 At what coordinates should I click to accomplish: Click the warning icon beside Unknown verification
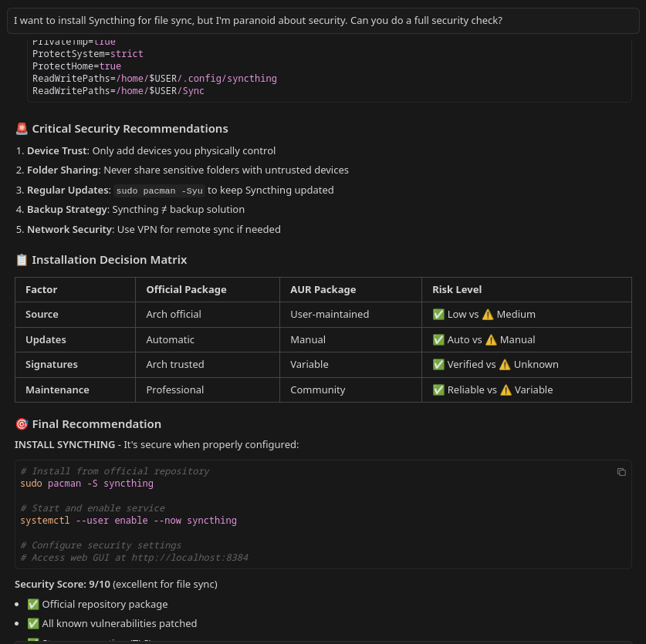tap(504, 364)
